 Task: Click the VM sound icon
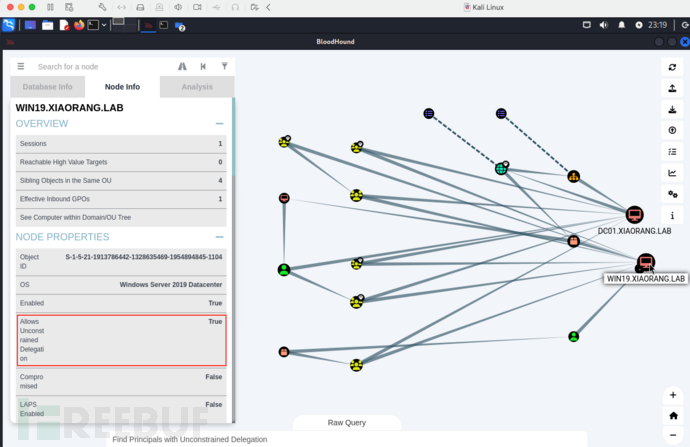click(x=178, y=7)
